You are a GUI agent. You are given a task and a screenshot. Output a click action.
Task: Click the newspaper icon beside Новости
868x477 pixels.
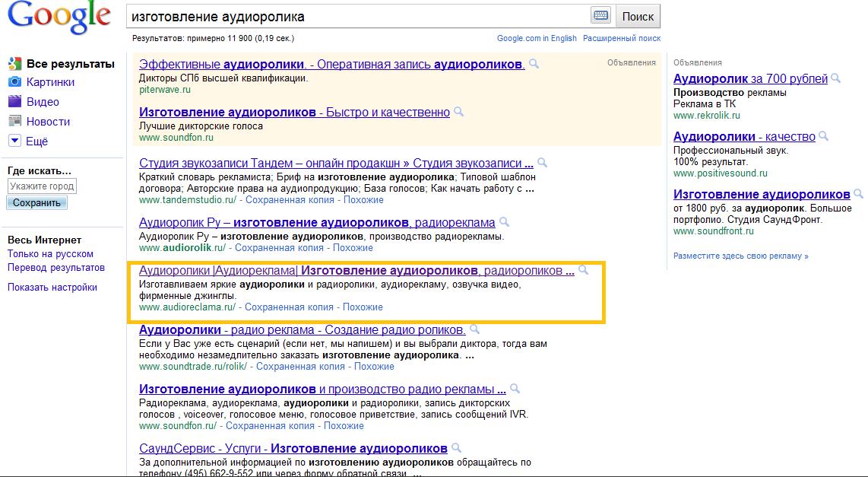click(x=15, y=121)
